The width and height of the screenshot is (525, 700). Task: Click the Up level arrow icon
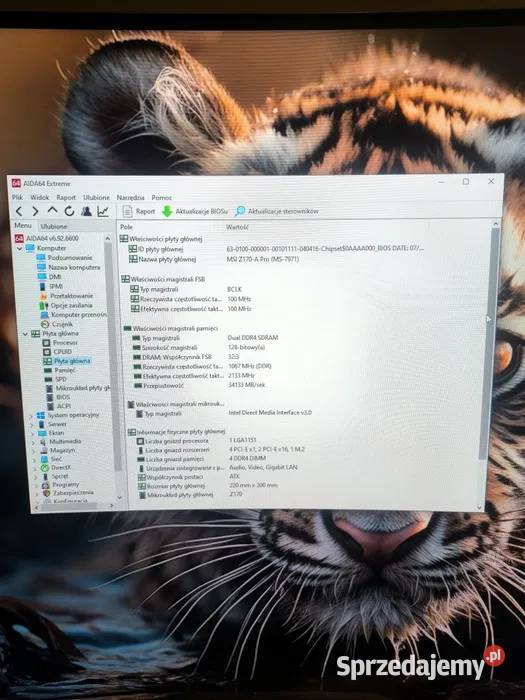click(x=52, y=210)
